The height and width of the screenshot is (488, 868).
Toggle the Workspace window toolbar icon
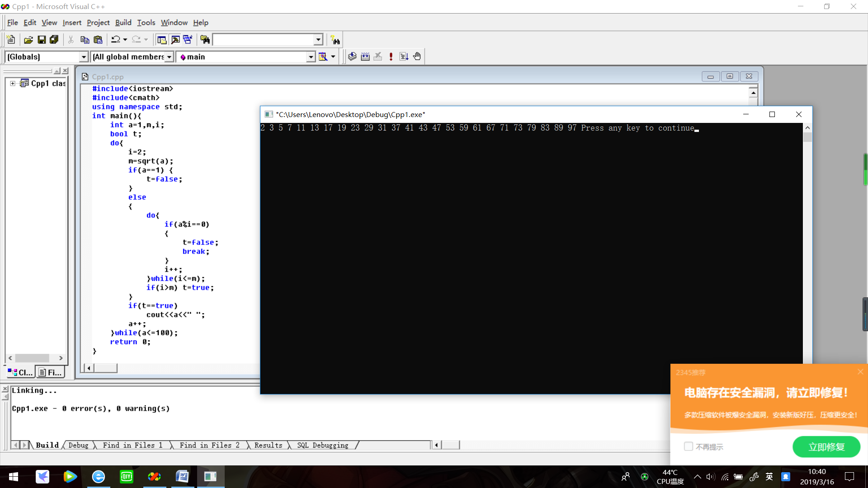click(x=162, y=40)
